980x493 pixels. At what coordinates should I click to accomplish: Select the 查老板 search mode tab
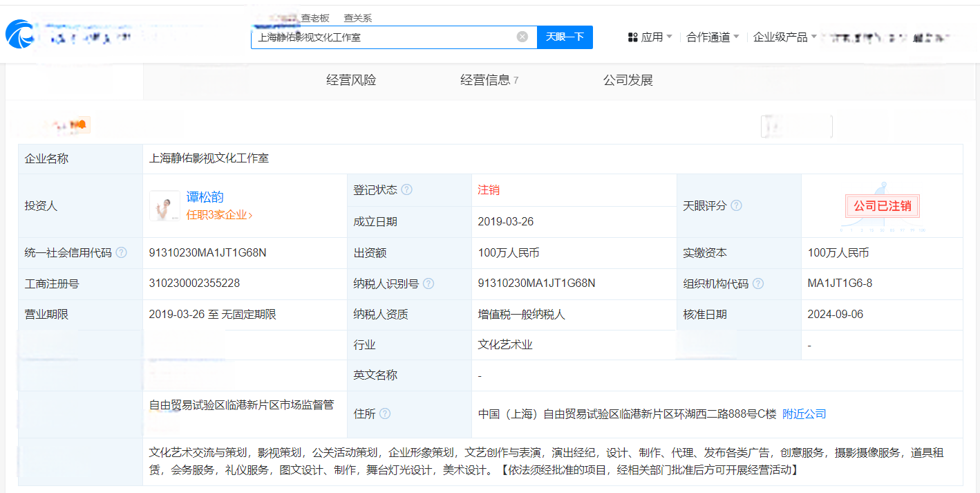(315, 18)
